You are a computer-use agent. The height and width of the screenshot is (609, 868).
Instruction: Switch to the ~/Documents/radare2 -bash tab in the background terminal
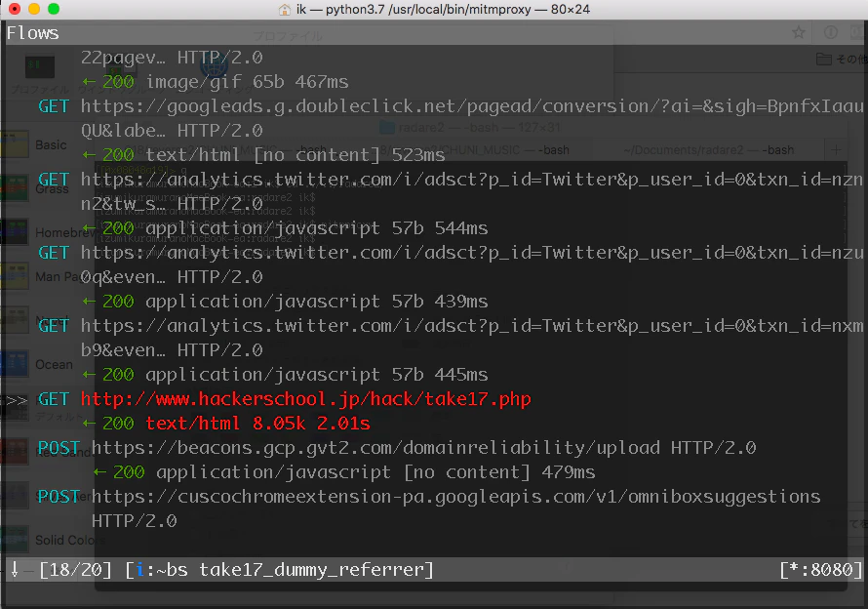point(709,149)
